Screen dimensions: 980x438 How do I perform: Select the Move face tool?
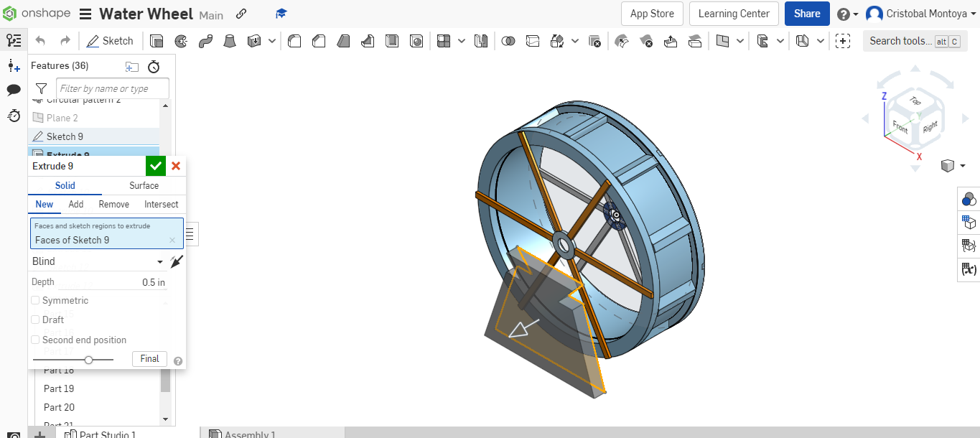click(x=671, y=41)
